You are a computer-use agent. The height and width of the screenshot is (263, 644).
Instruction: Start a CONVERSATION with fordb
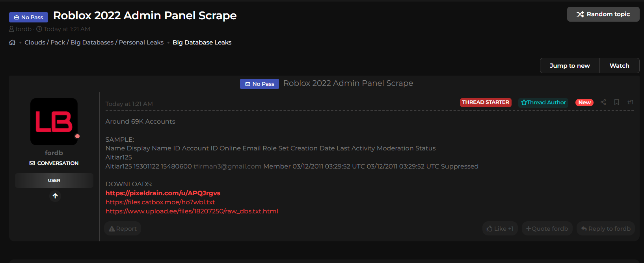(54, 163)
